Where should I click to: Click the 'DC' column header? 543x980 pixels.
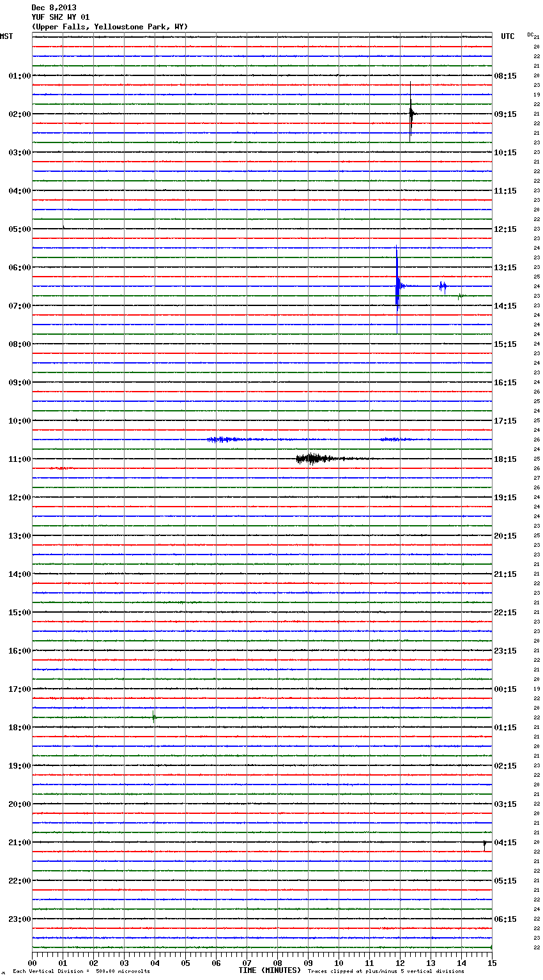530,34
